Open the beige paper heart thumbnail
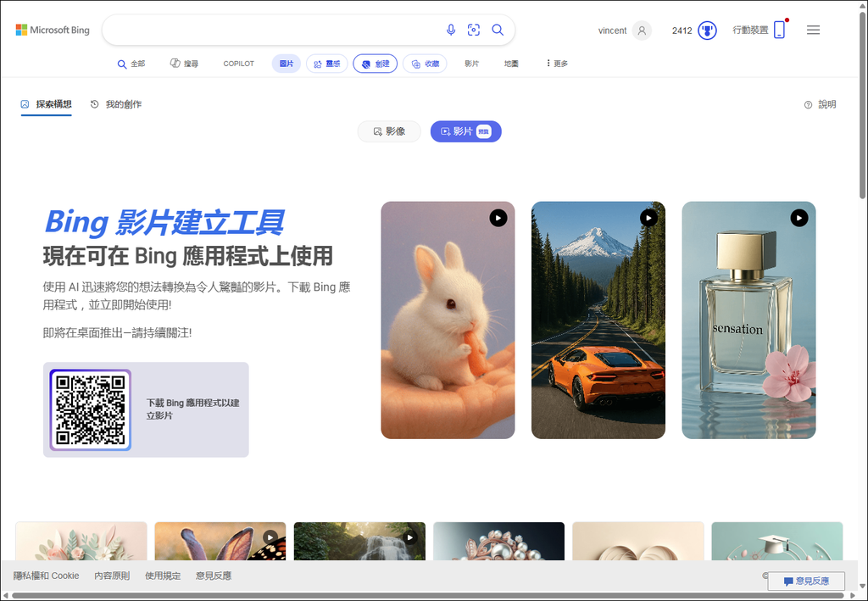868x601 pixels. [638, 541]
